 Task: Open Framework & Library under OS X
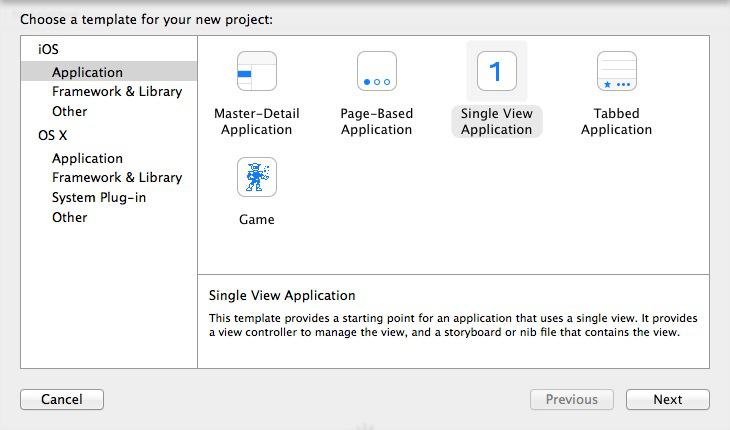coord(117,177)
